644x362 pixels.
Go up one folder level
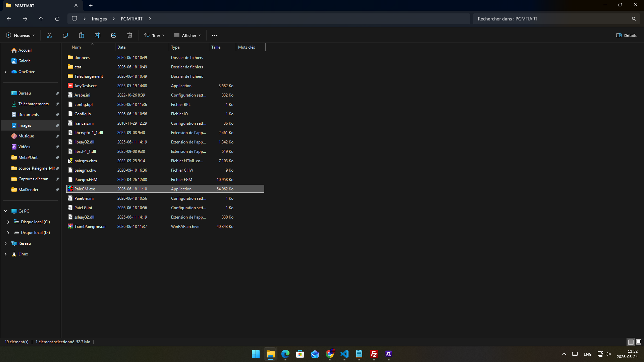(x=41, y=19)
